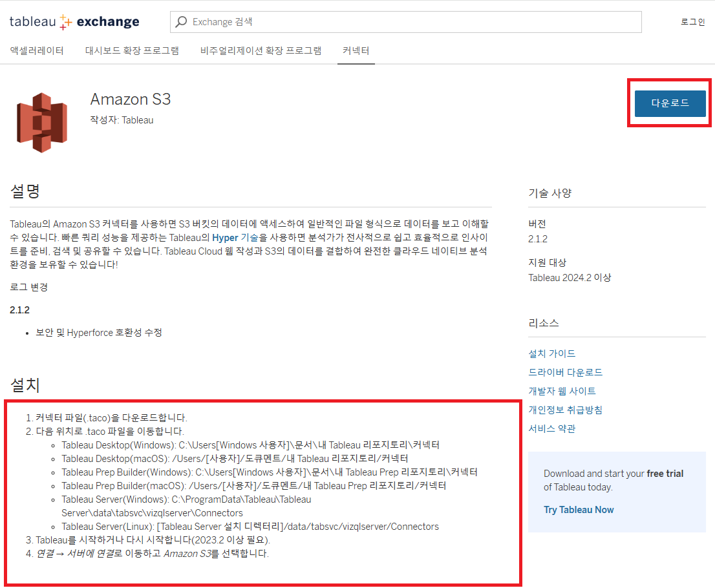Click the Tableau Exchange logo
Viewport: 715px width, 588px height.
74,22
